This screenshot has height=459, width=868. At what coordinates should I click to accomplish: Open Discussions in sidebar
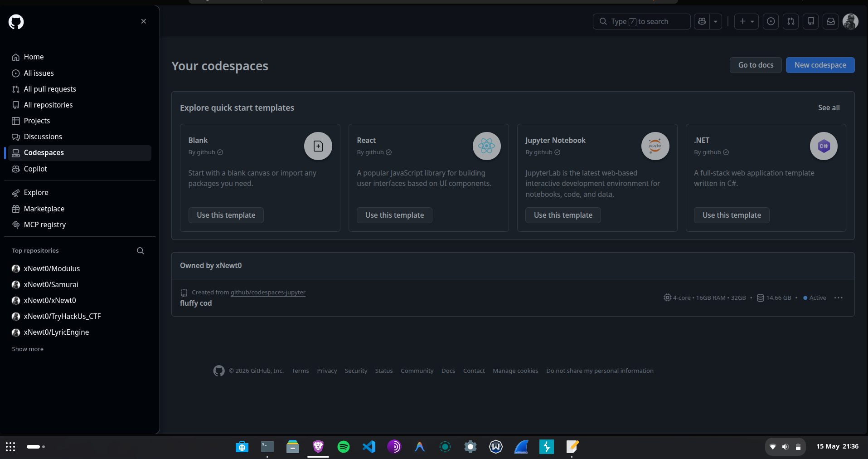point(80,137)
